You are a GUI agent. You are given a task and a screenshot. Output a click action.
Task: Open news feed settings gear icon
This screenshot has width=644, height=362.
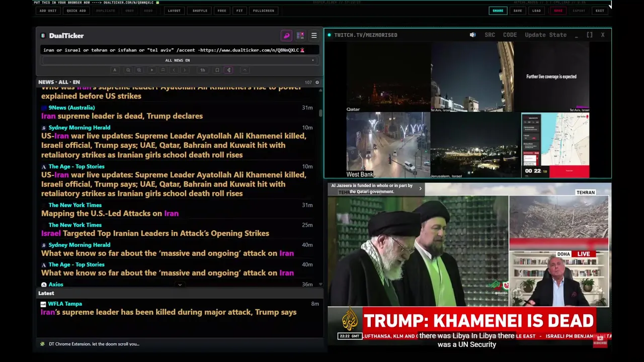pos(317,82)
